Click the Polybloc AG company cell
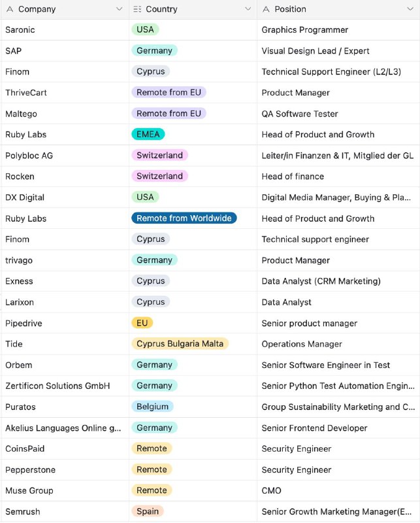The width and height of the screenshot is (420, 523). [65, 156]
